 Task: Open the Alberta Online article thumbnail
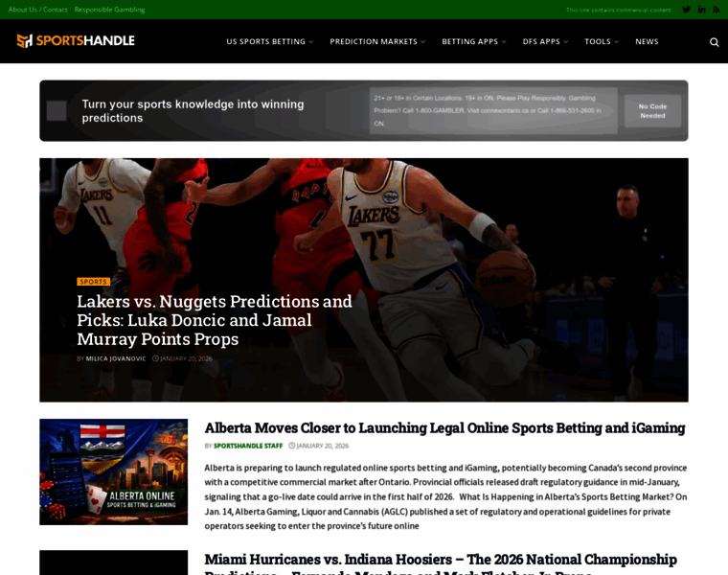tap(114, 471)
